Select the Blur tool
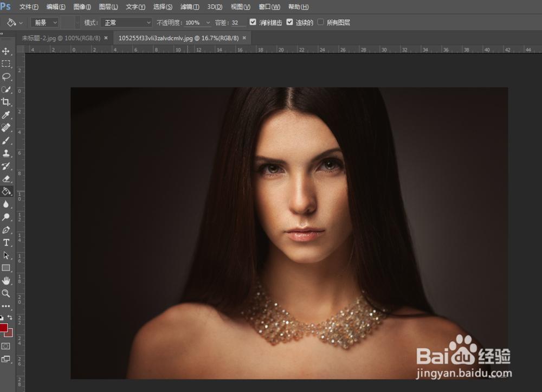This screenshot has height=392, width=542. (x=6, y=204)
